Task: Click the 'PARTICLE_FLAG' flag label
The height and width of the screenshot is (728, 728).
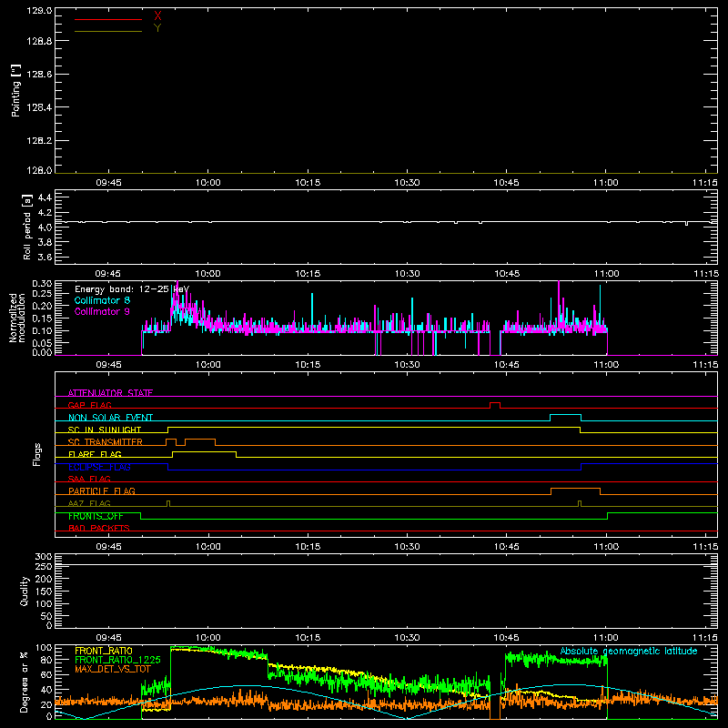Action: [102, 490]
